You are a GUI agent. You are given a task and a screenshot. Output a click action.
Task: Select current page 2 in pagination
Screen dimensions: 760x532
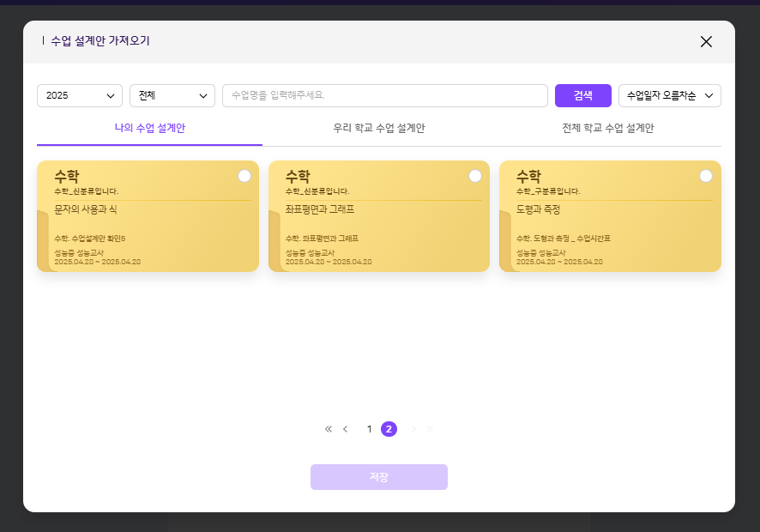[389, 429]
